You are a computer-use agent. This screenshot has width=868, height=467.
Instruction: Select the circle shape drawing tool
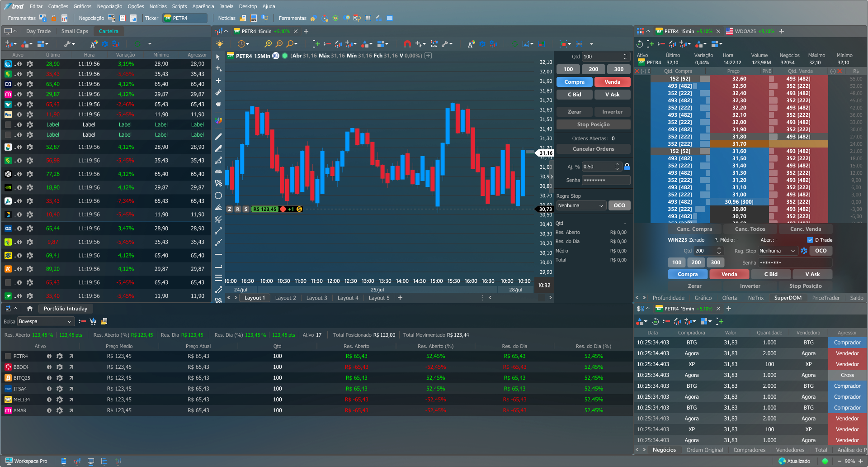click(218, 195)
